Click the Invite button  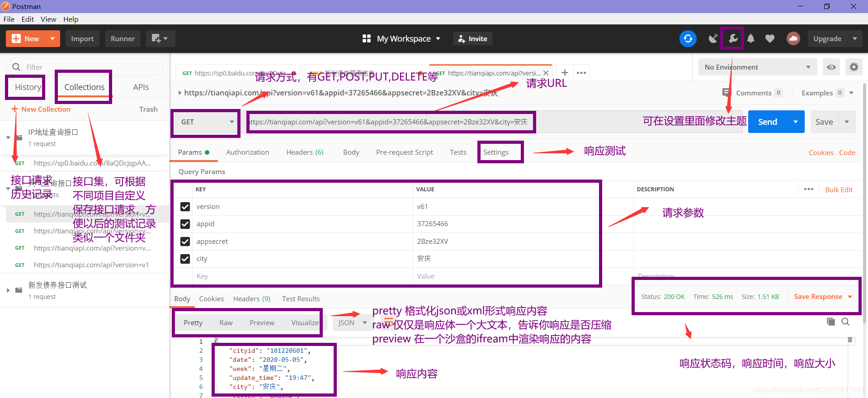tap(472, 38)
